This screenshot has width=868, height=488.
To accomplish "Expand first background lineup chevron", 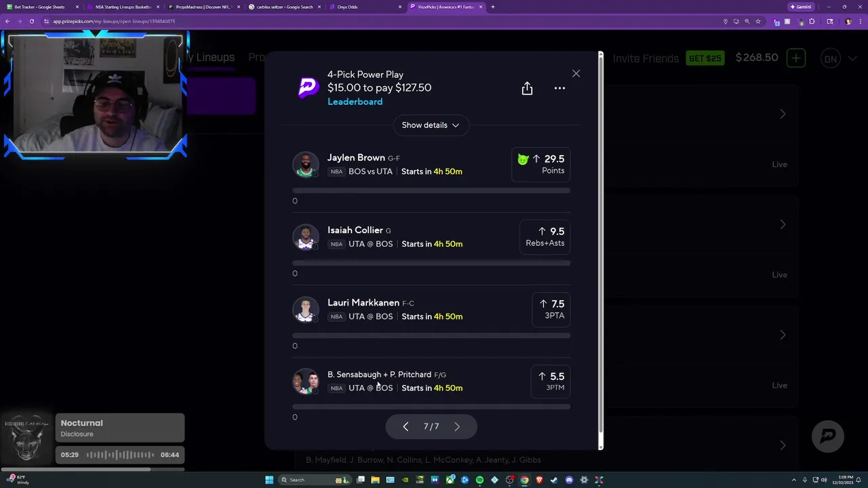I will (x=783, y=114).
